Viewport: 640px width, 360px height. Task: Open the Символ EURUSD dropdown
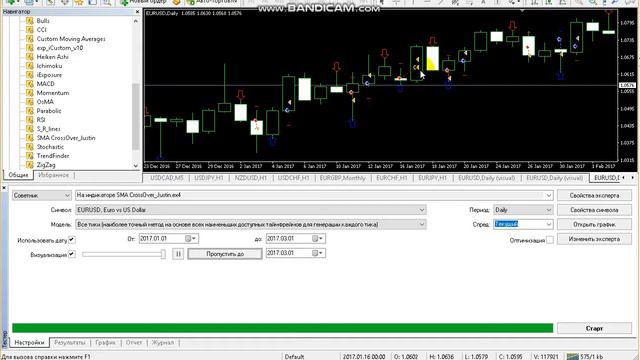pyautogui.click(x=251, y=210)
